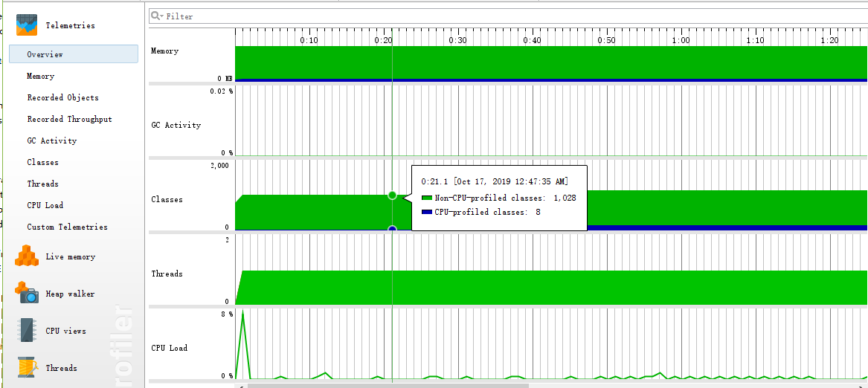Open the Threads telemetry sidebar entry
Screen dimensions: 868x388
42,184
